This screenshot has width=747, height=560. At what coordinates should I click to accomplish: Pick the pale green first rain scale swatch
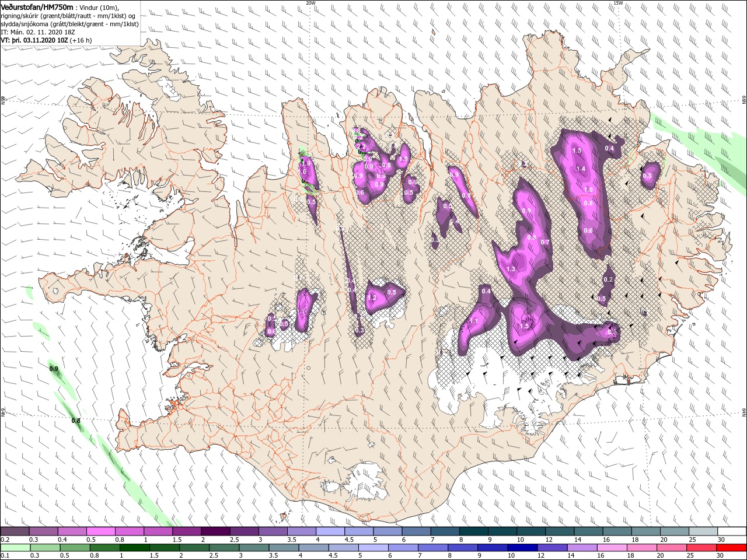(15, 548)
